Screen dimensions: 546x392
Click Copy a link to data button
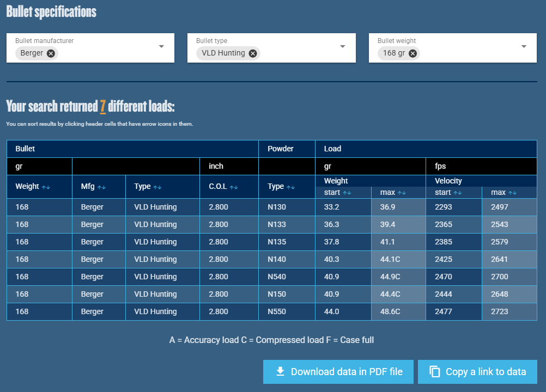[477, 372]
